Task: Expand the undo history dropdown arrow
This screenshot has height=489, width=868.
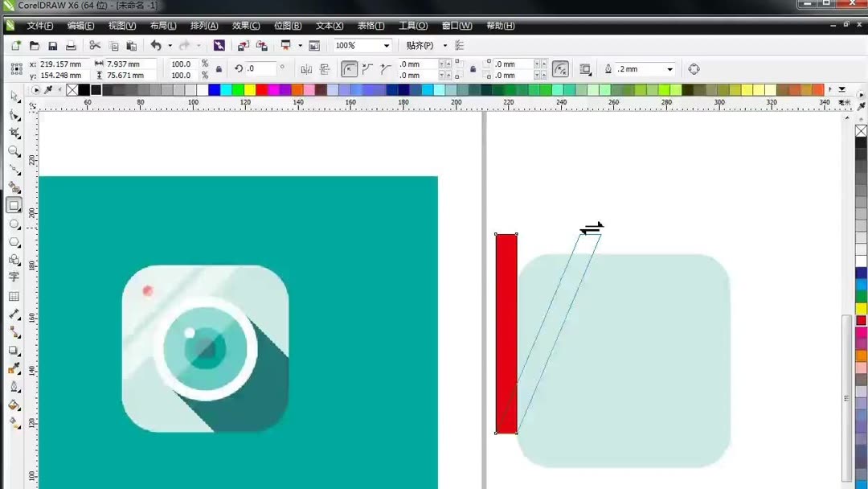Action: (x=170, y=45)
